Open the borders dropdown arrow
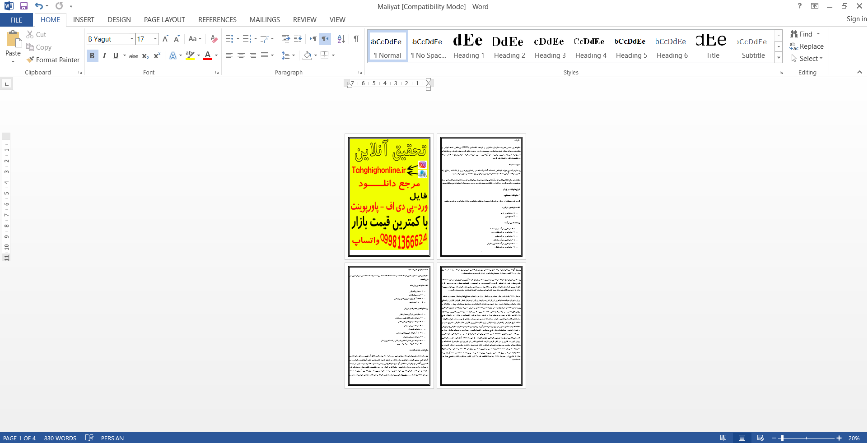Screen dimensions: 868x443 (333, 55)
